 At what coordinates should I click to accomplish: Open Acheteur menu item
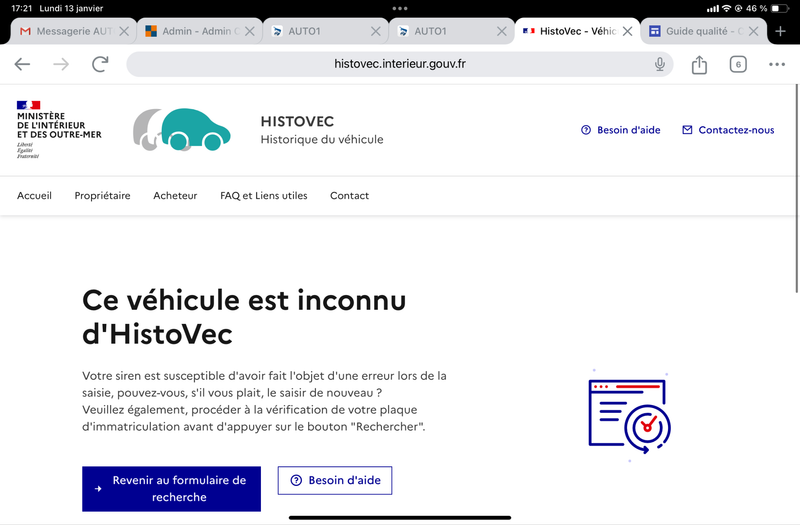175,195
